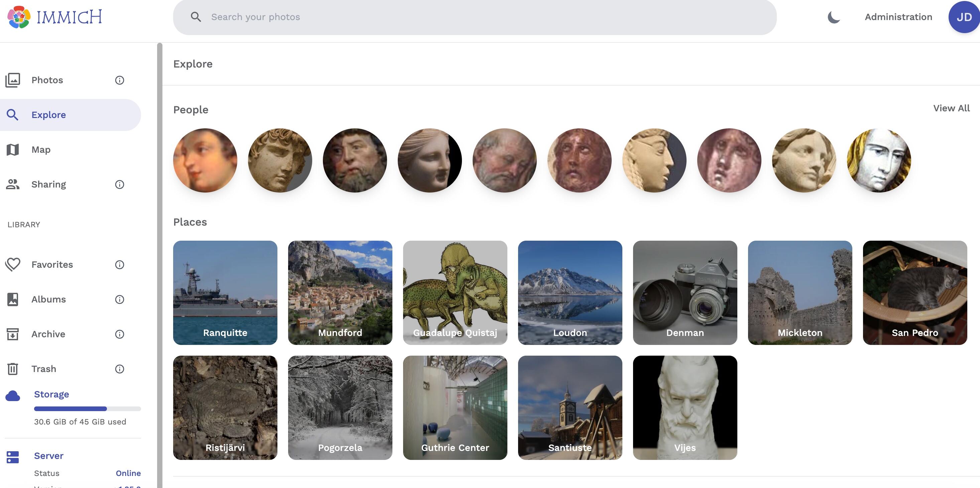Select the first person face thumbnail
Screen dimensions: 980x488
click(205, 160)
